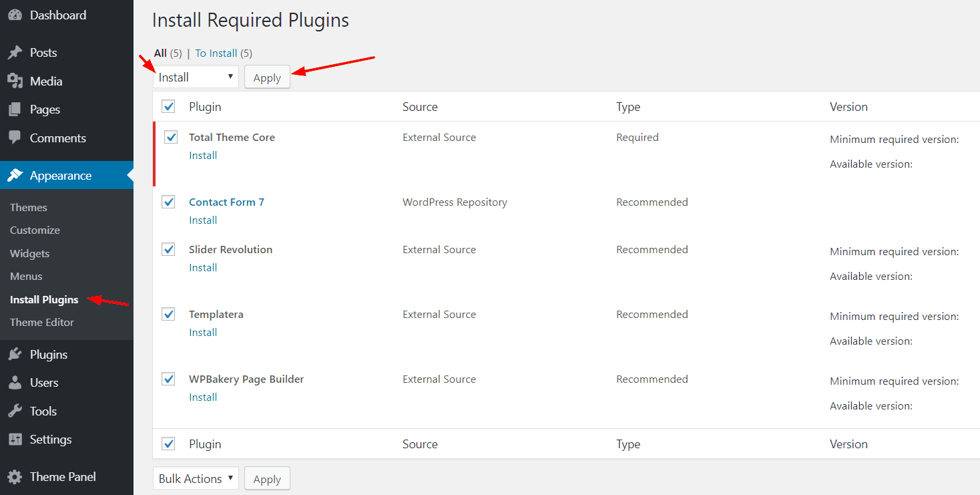Viewport: 980px width, 495px height.
Task: Toggle select-all checkbox in table footer
Action: (x=168, y=444)
